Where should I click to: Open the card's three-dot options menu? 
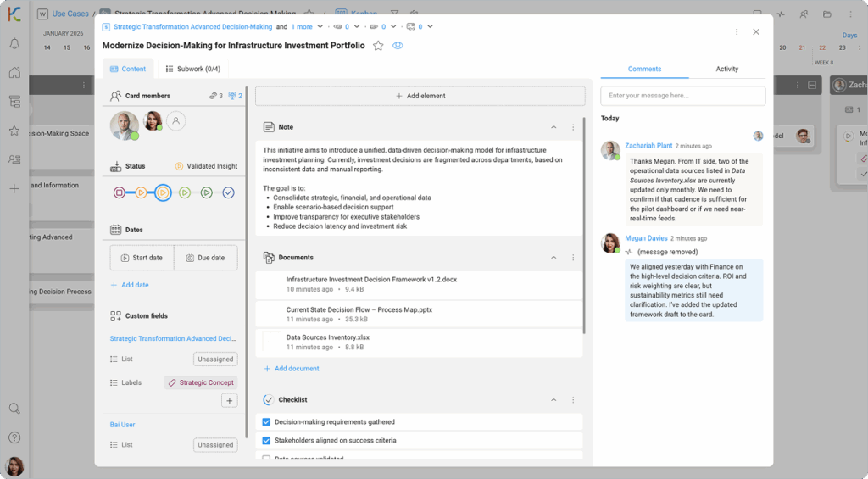pos(736,32)
